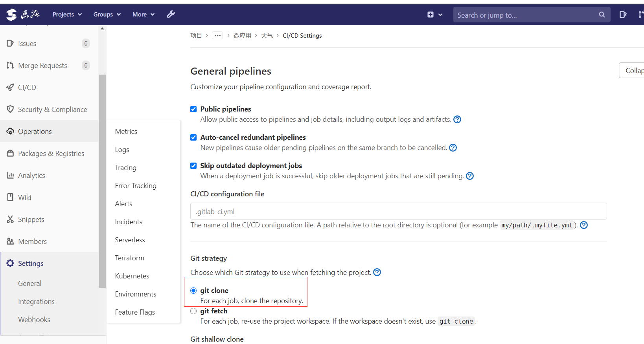Click the Collapse button for General pipelines

point(633,71)
